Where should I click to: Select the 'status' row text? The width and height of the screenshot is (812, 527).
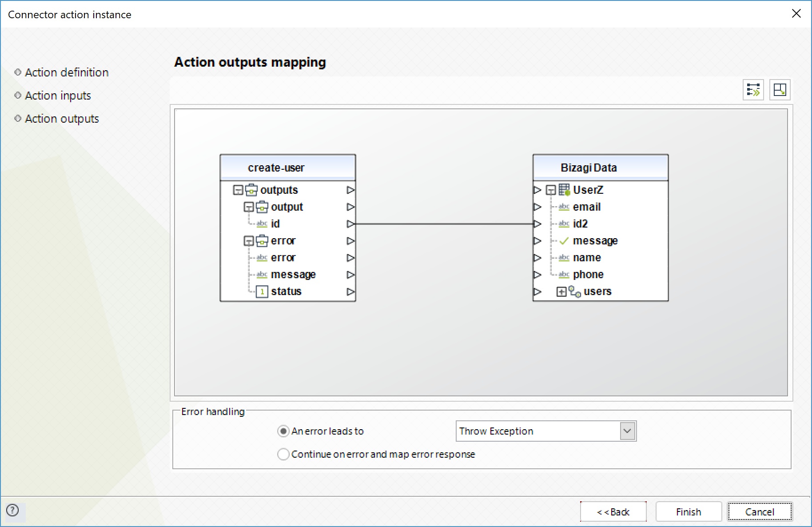(x=286, y=291)
